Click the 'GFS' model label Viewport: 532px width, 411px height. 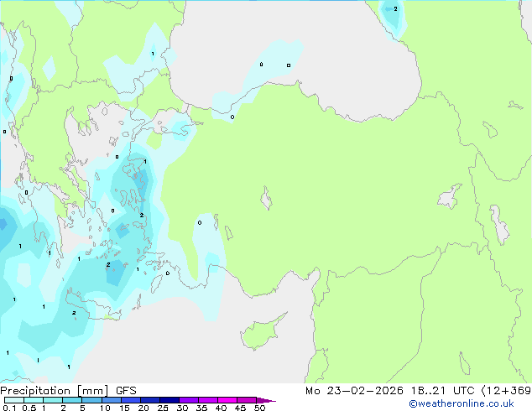point(126,391)
